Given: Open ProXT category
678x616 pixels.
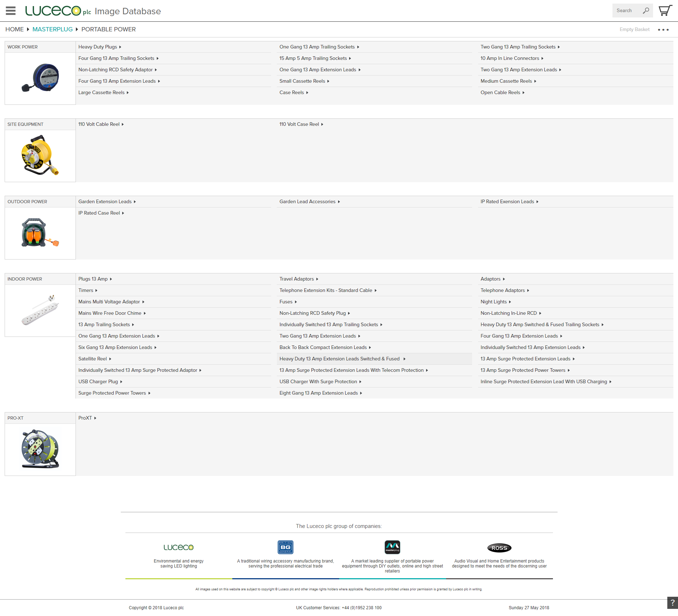Looking at the screenshot, I should pos(87,418).
